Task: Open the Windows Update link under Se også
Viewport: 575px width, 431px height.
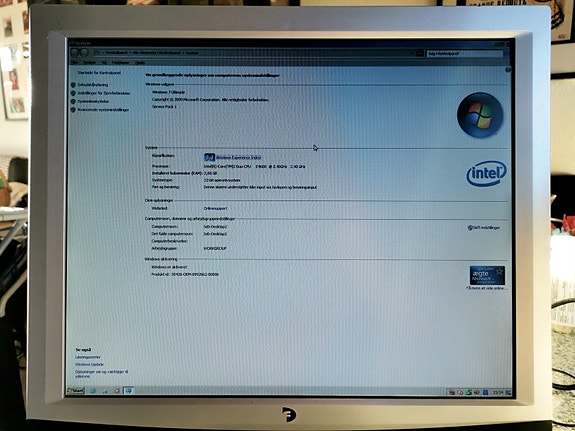Action: point(89,365)
